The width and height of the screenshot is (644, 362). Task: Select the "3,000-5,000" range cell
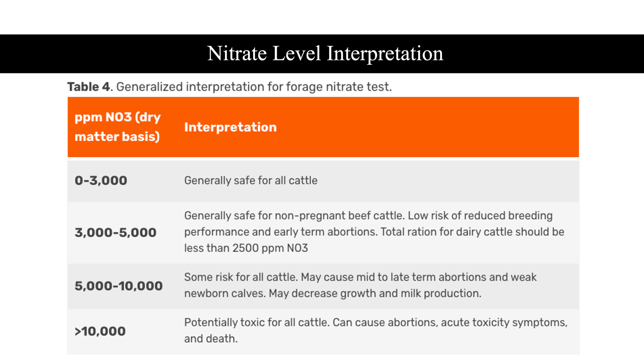click(x=115, y=233)
